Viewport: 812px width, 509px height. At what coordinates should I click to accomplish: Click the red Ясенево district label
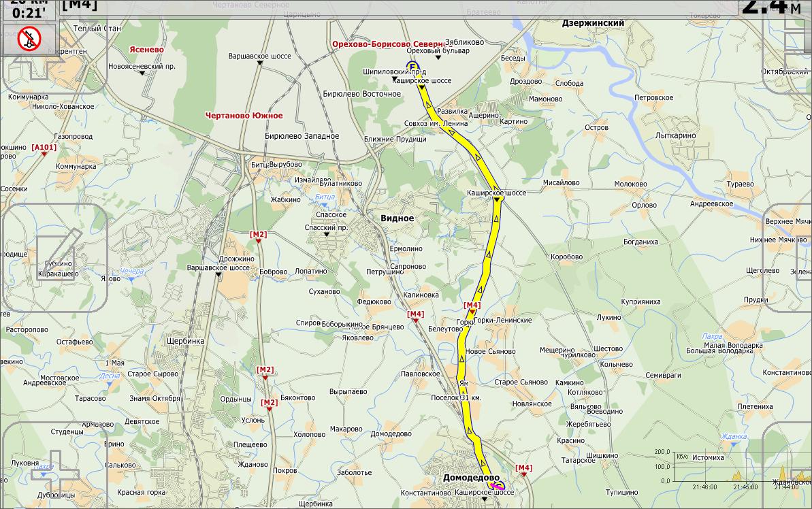pos(146,50)
